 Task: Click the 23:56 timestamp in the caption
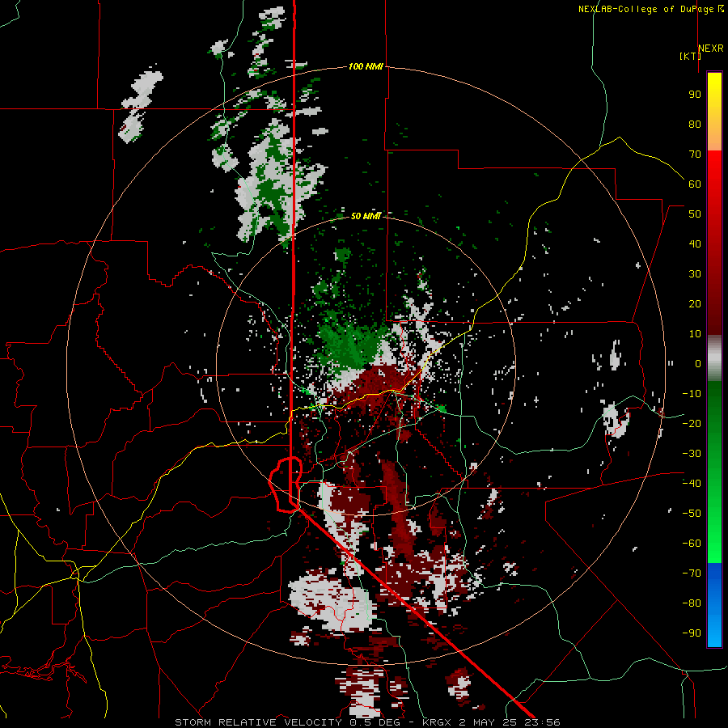(x=542, y=722)
